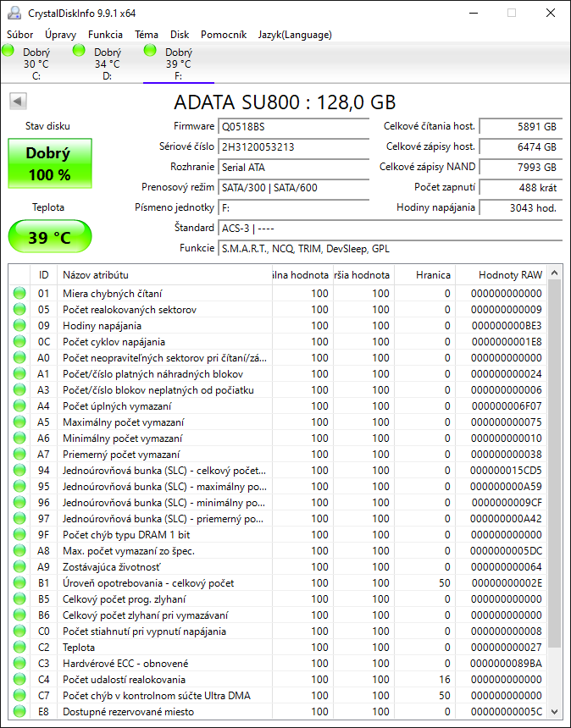Click the status icon for attribute B1 row
Screen dimensions: 571x728
19,583
